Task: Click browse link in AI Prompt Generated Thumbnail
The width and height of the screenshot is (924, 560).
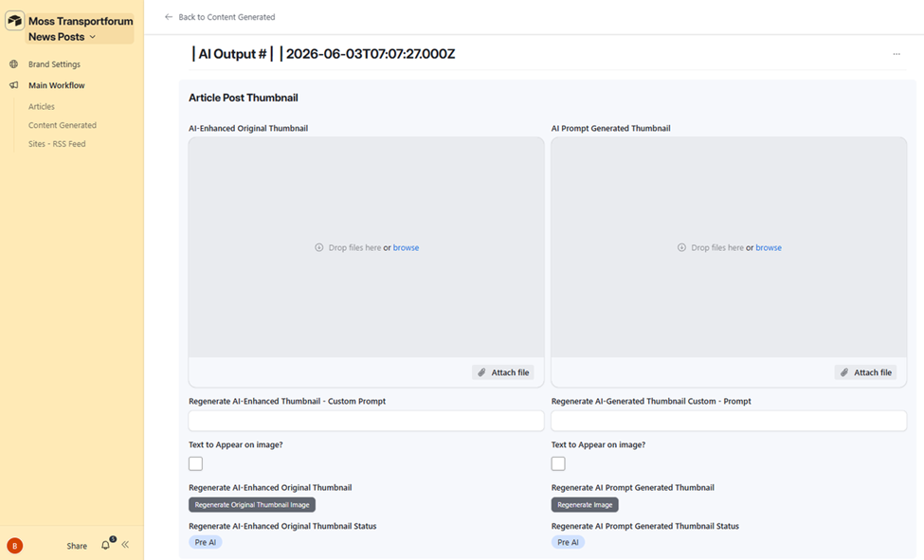Action: [769, 247]
